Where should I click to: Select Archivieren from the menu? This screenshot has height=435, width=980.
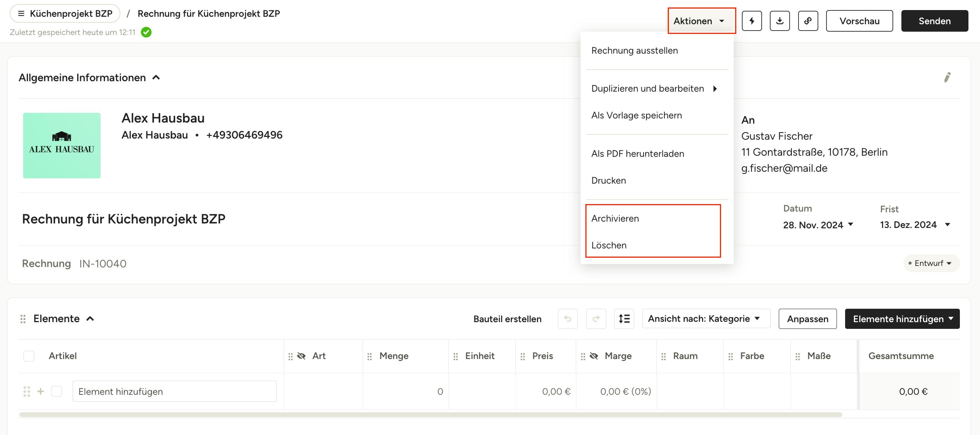[x=657, y=219]
